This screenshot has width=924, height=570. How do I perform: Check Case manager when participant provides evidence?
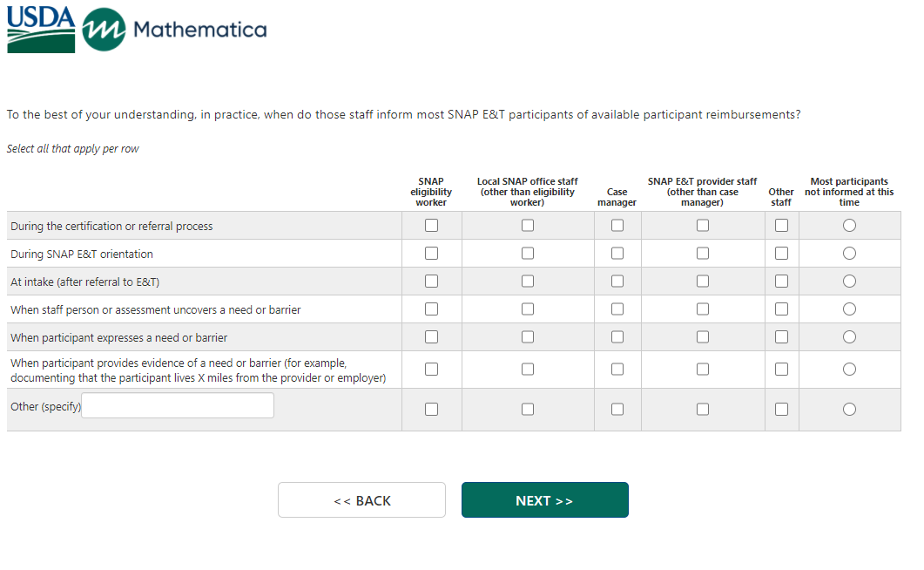(617, 370)
